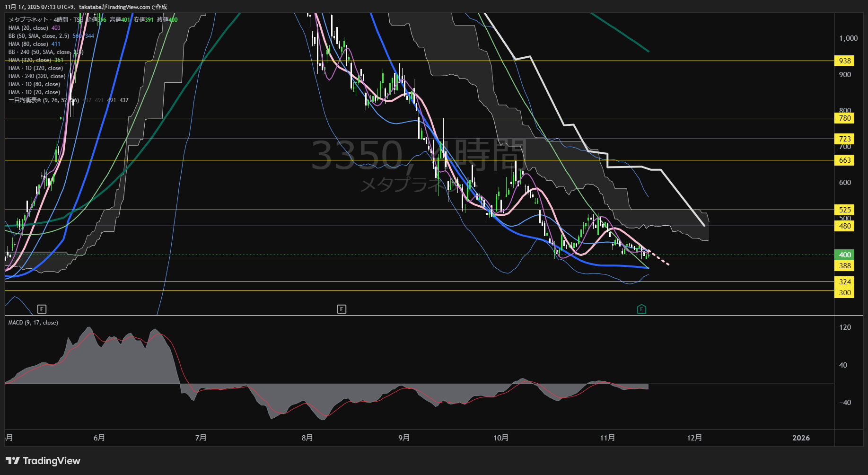
Task: Click the yellow 780 price label
Action: pyautogui.click(x=845, y=118)
